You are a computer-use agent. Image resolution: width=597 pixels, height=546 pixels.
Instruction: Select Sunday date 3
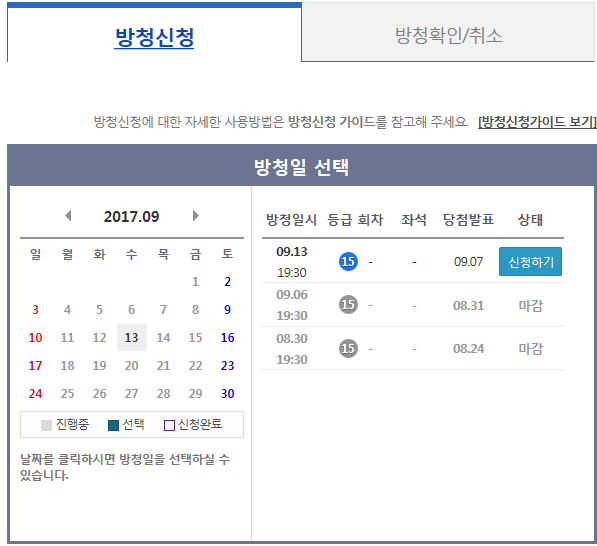pos(35,310)
